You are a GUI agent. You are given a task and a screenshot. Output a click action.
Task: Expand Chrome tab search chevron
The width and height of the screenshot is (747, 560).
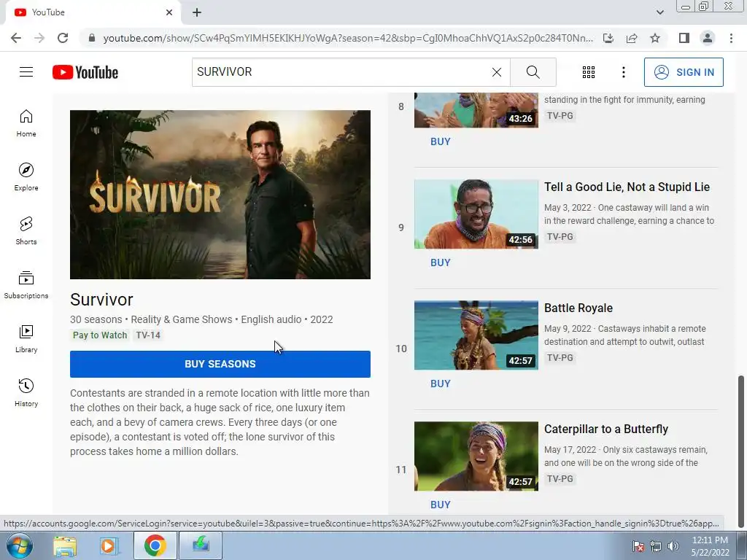(659, 12)
